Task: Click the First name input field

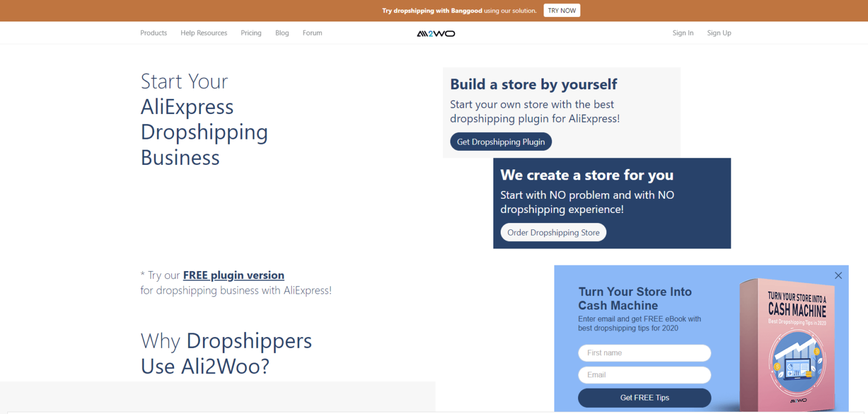Action: point(644,352)
